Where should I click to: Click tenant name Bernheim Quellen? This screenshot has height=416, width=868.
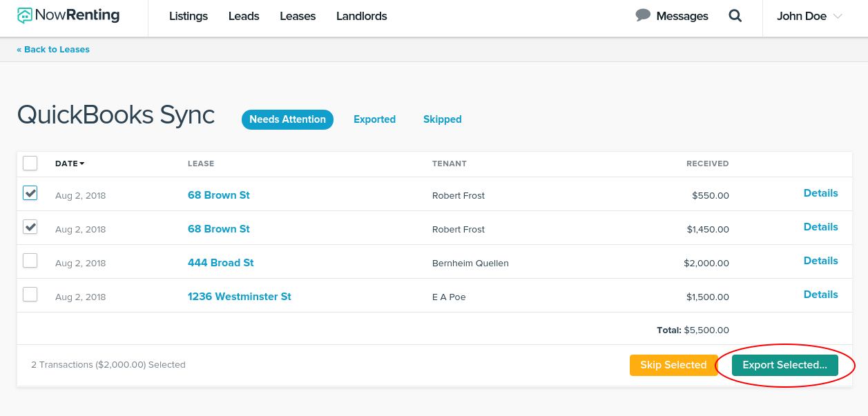(x=470, y=264)
